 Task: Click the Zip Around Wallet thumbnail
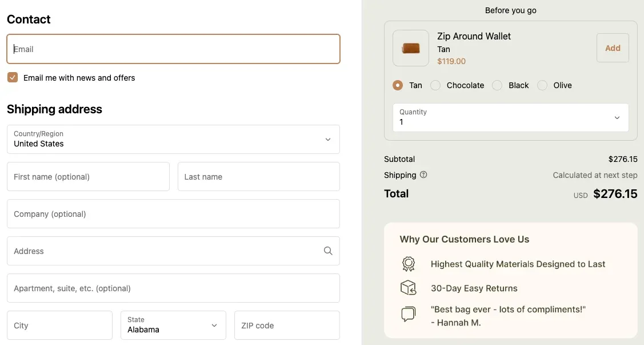pyautogui.click(x=411, y=48)
